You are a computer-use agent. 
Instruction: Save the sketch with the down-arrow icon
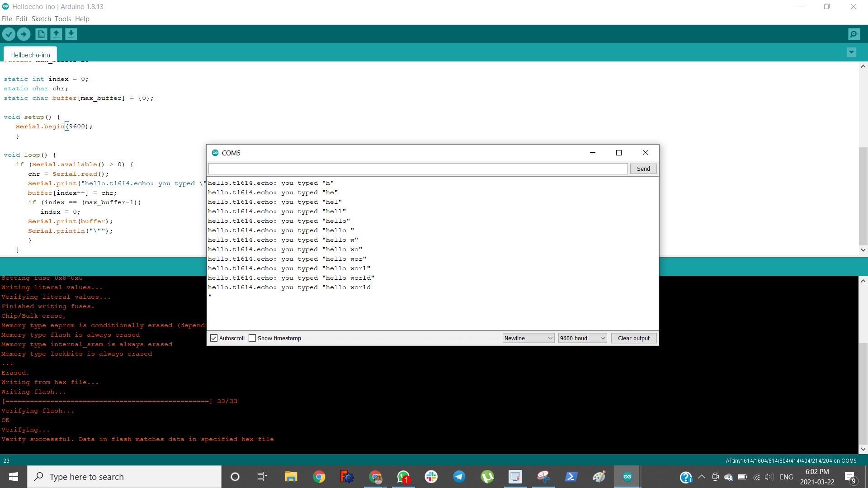click(71, 34)
